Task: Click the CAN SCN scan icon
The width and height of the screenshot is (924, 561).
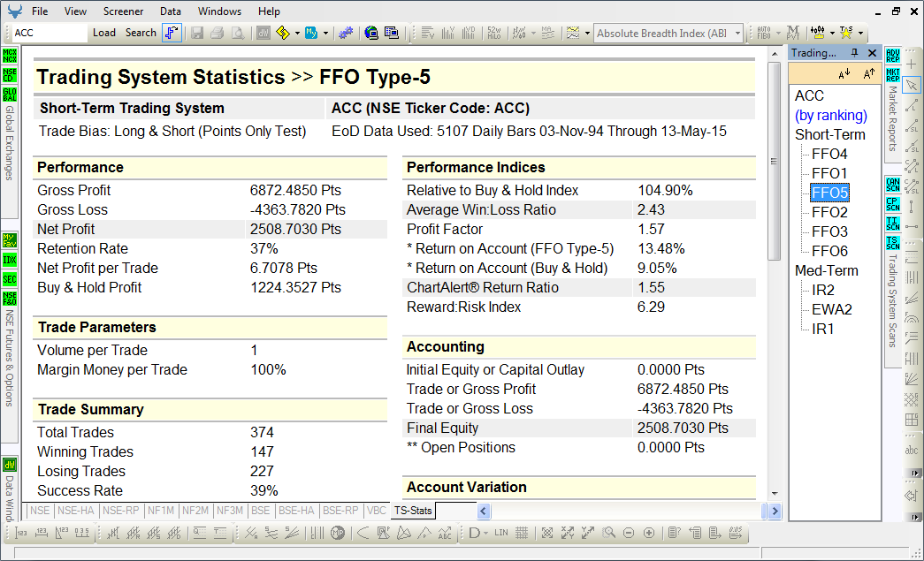Action: click(893, 185)
